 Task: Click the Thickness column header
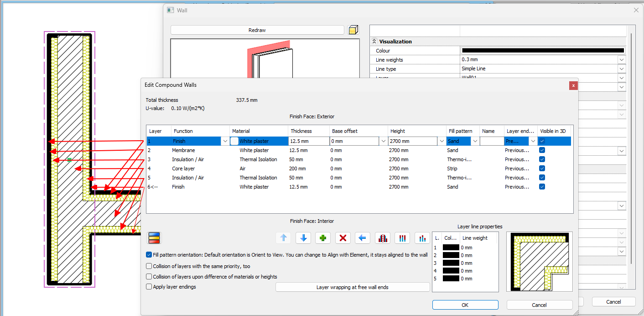(x=308, y=131)
